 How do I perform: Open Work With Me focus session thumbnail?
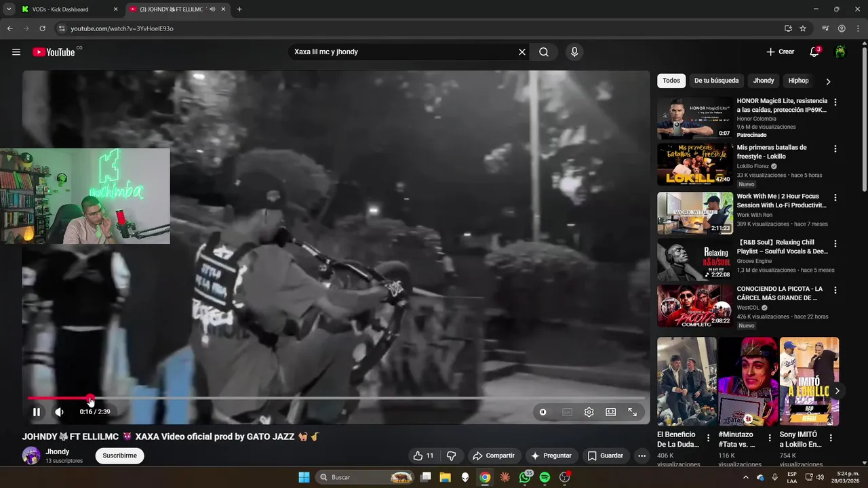pos(695,213)
